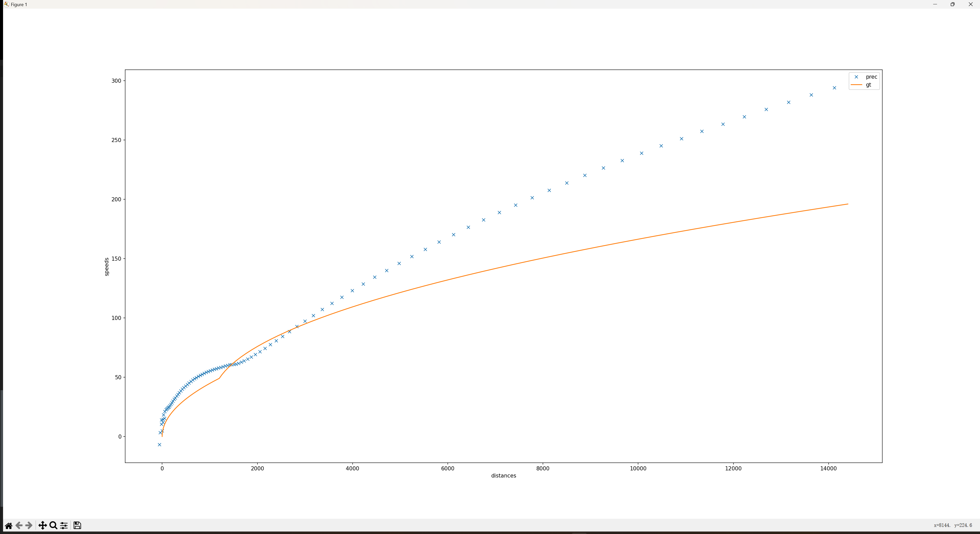Viewport: 980px width, 534px height.
Task: Click the speeds y-axis label
Action: (107, 266)
